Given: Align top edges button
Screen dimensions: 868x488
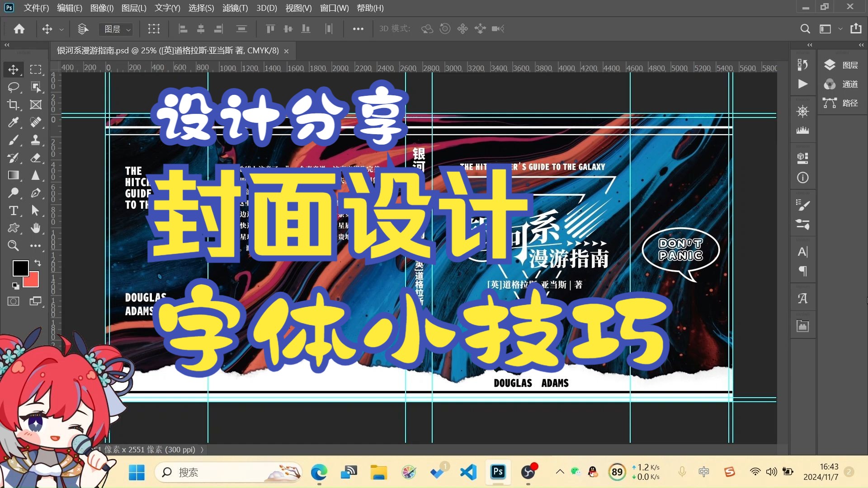Looking at the screenshot, I should point(270,29).
